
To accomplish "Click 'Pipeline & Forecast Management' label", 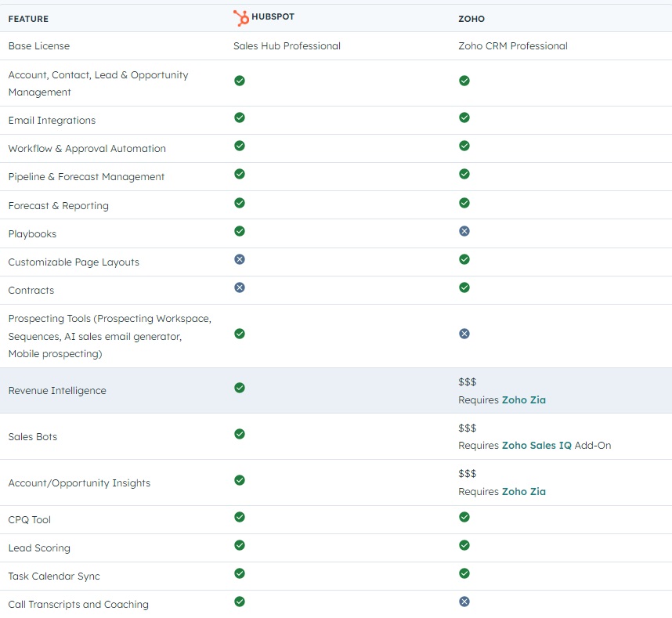I will [86, 177].
